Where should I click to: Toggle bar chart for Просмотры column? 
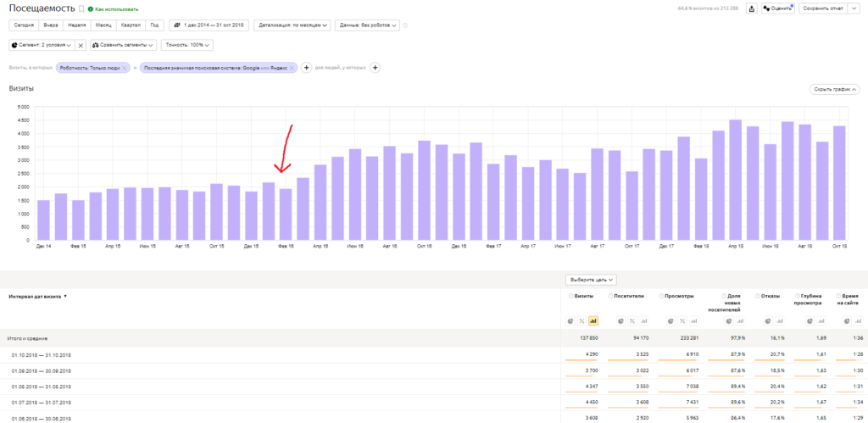693,321
